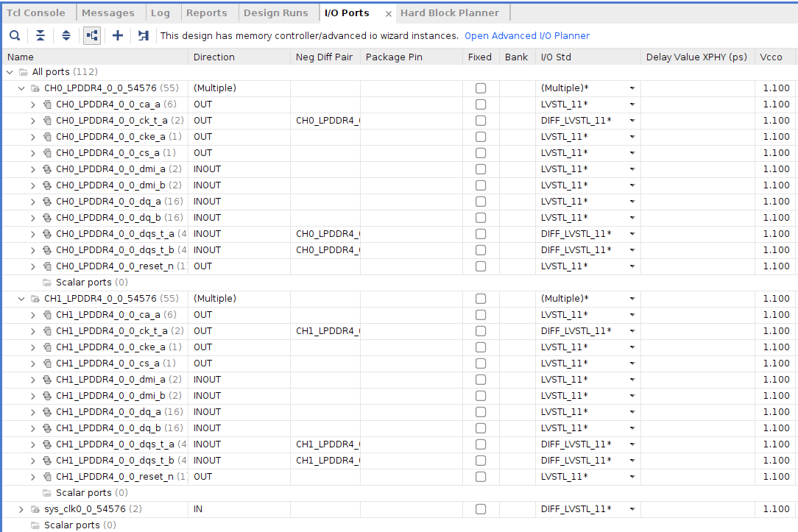Viewport: 798px width, 532px height.
Task: Run automatic port placement from the toolbar
Action: (143, 35)
